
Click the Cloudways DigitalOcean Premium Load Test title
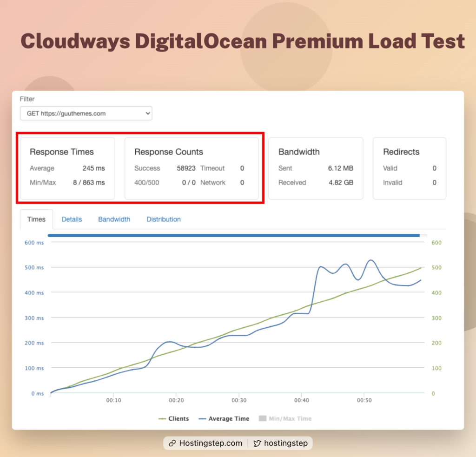pos(243,41)
